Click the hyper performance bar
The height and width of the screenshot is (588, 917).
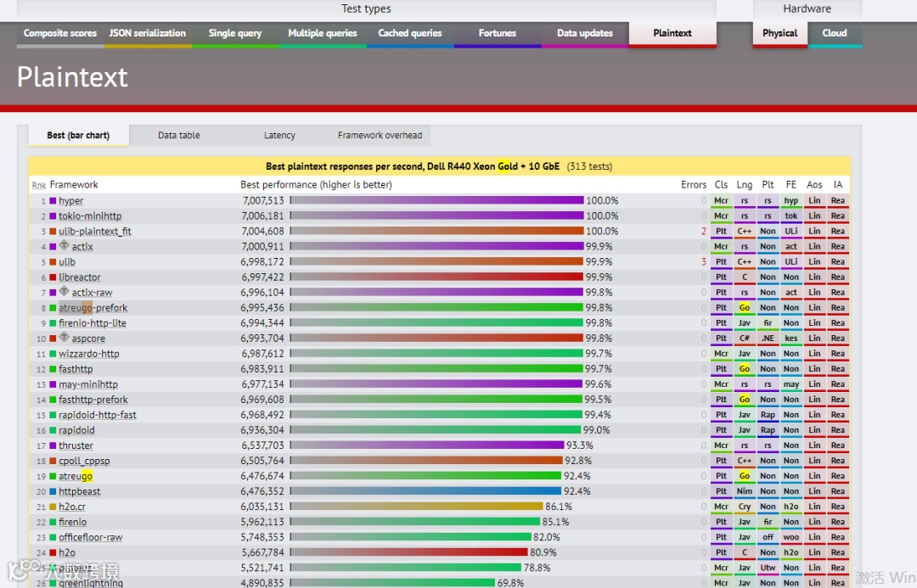click(437, 200)
